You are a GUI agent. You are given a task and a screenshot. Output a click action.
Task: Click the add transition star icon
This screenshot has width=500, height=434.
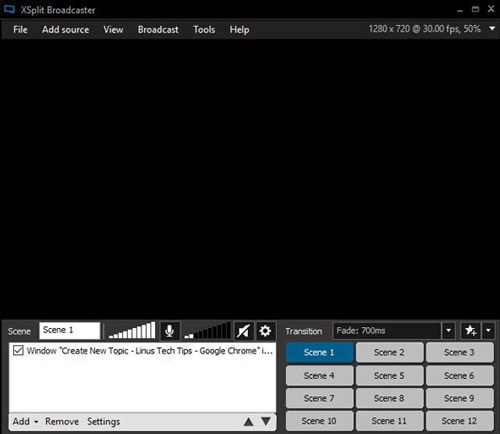470,331
